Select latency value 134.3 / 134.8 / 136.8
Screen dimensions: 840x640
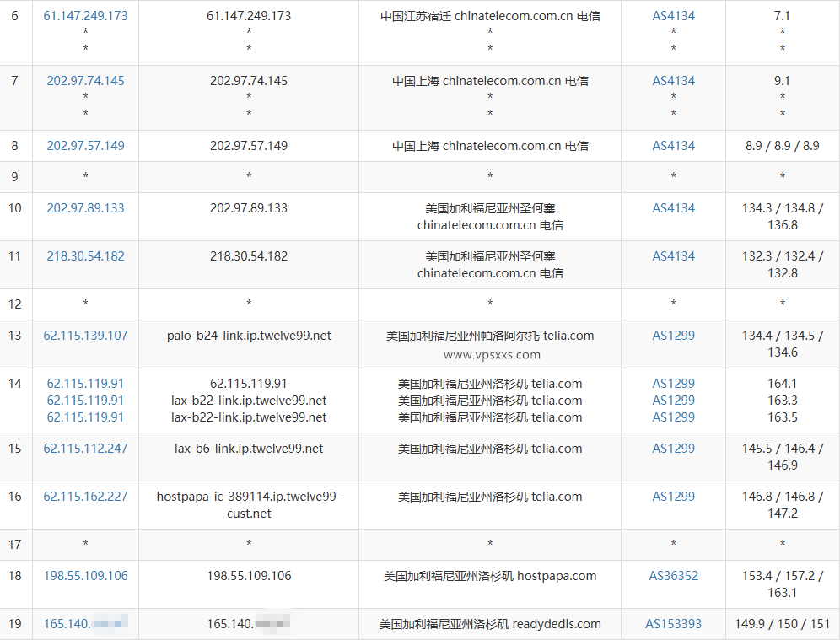click(x=782, y=217)
